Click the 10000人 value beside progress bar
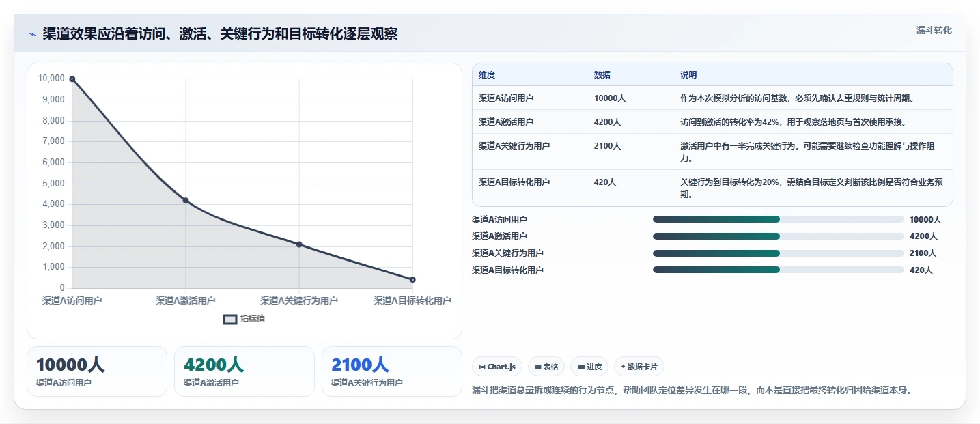980x424 pixels. [925, 219]
